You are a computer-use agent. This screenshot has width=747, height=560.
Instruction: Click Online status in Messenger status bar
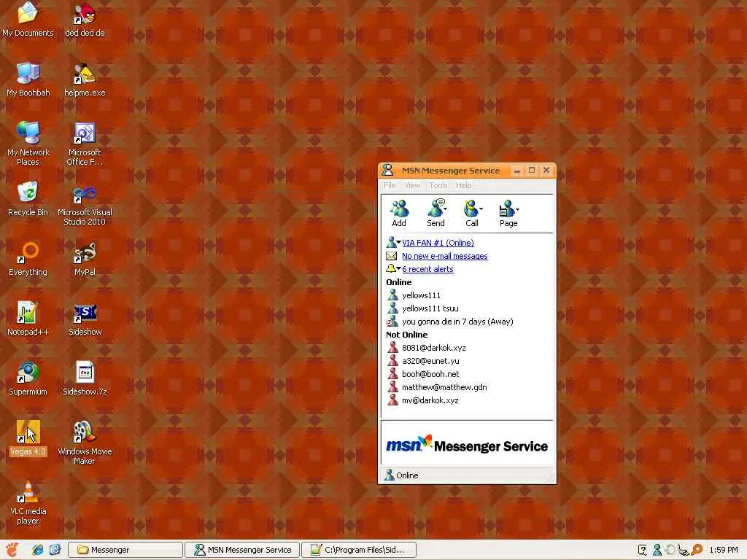(401, 475)
